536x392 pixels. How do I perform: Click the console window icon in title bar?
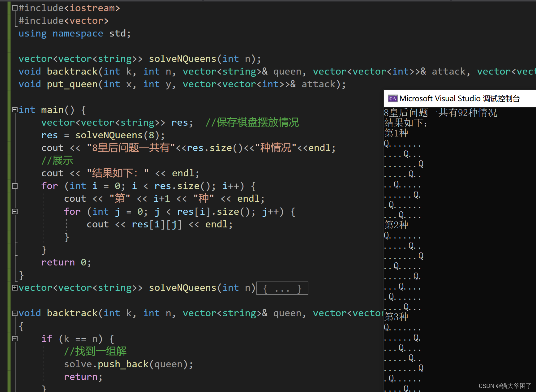pyautogui.click(x=392, y=99)
